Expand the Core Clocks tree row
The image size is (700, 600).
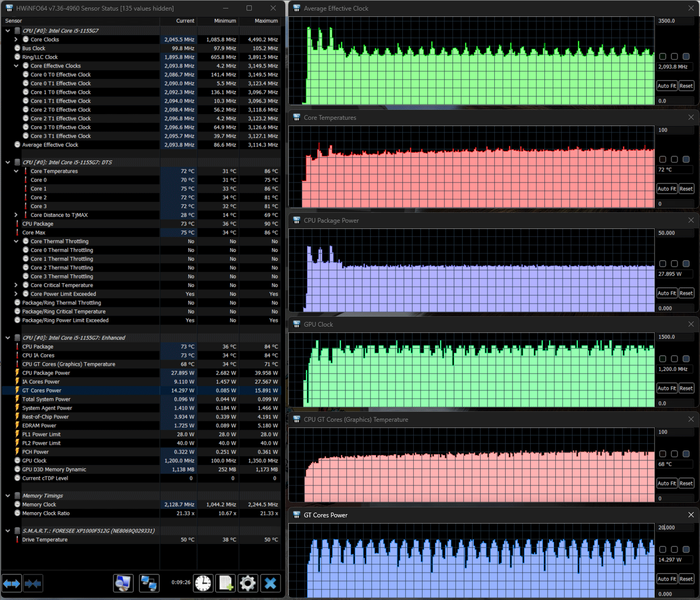16,39
